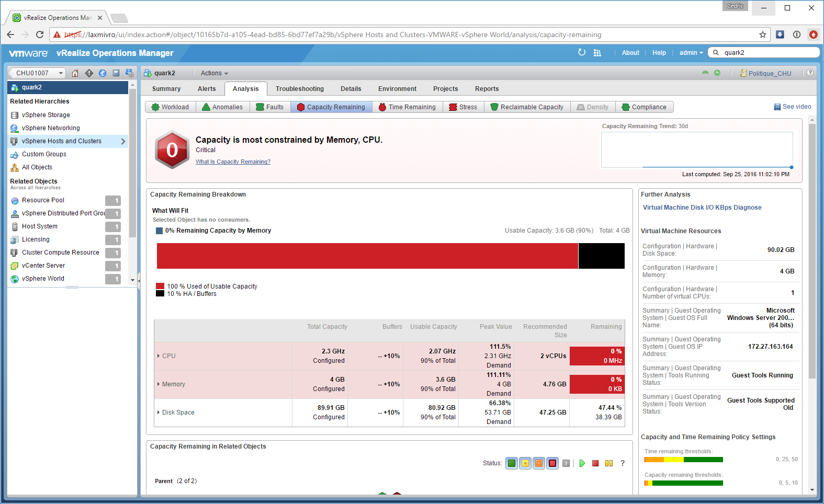Click the Administration gears icon in left toolbar
Screen dimensions: 824x504
pos(130,73)
